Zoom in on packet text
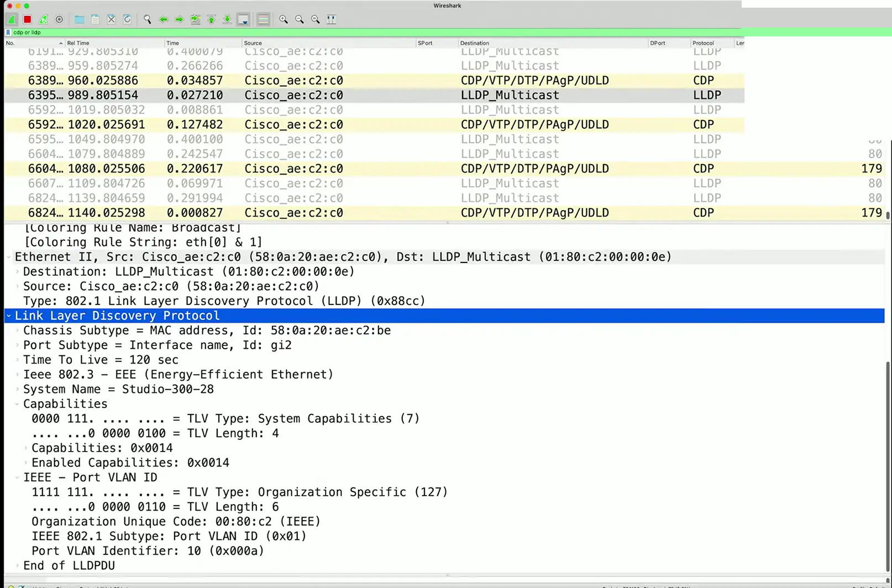Image resolution: width=892 pixels, height=588 pixels. (284, 19)
